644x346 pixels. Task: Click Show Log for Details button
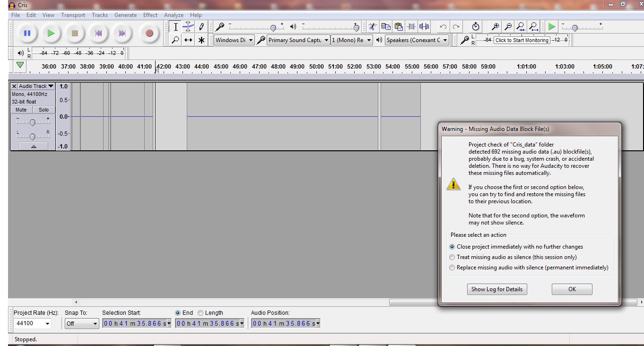(497, 289)
